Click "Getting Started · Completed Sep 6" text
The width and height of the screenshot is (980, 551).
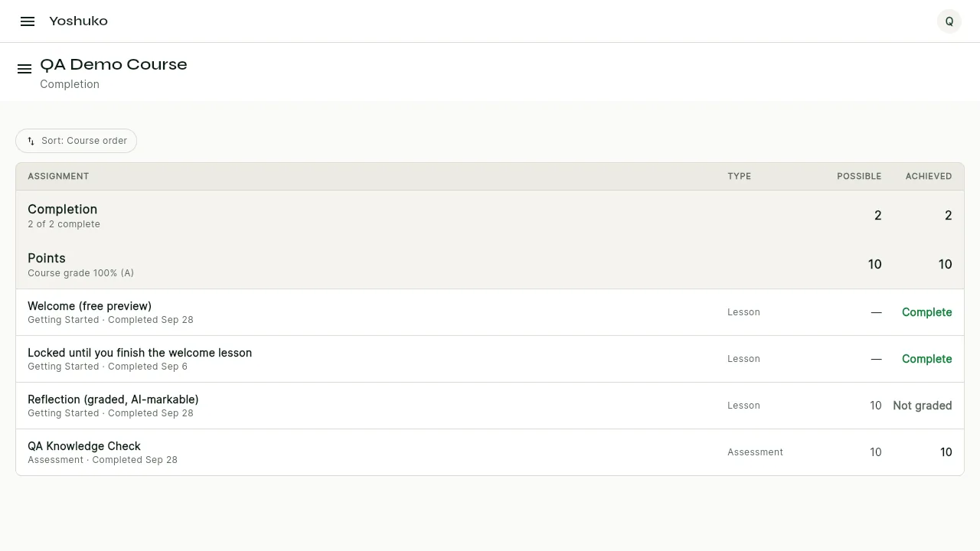click(107, 367)
